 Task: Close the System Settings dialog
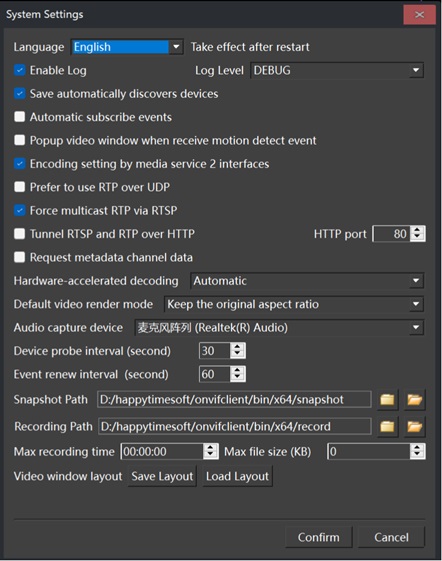tap(419, 15)
